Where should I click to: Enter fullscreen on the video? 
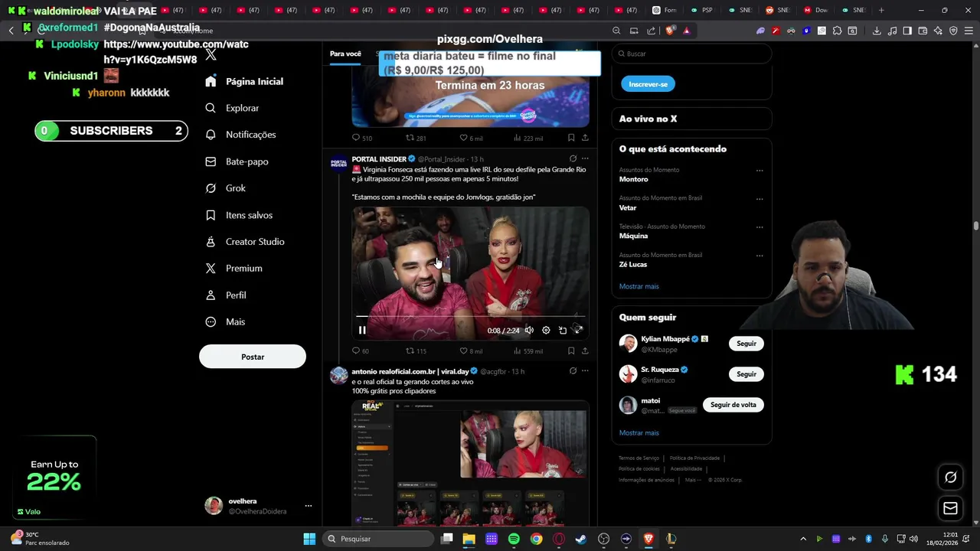[579, 331]
